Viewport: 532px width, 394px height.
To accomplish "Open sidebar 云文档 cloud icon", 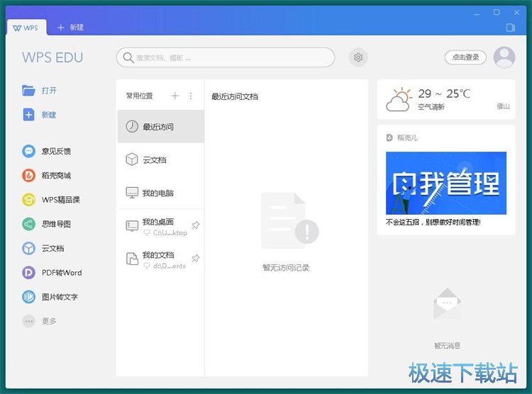I will (28, 249).
